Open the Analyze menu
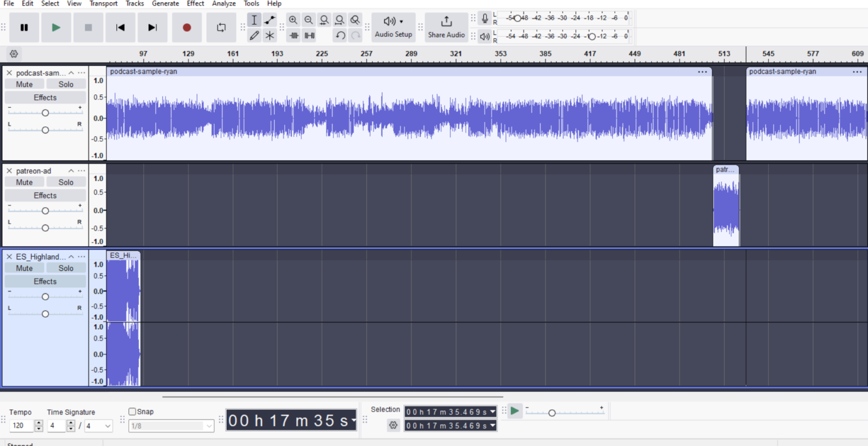 (x=224, y=3)
